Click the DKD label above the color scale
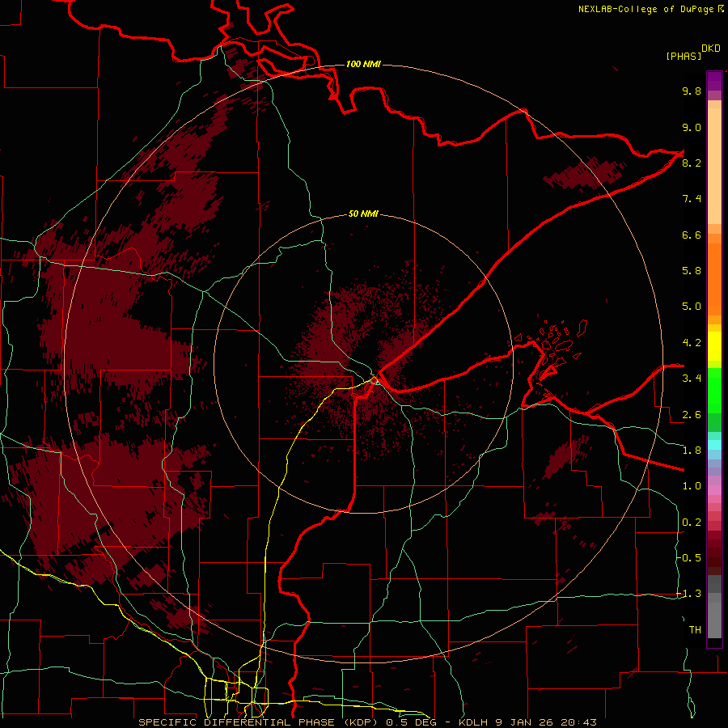The height and width of the screenshot is (728, 728). pos(711,49)
